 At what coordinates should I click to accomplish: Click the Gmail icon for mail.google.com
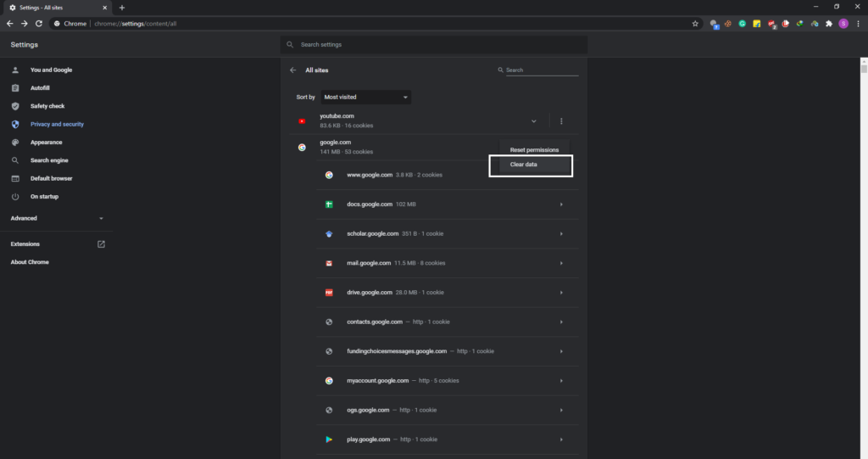[x=329, y=263]
